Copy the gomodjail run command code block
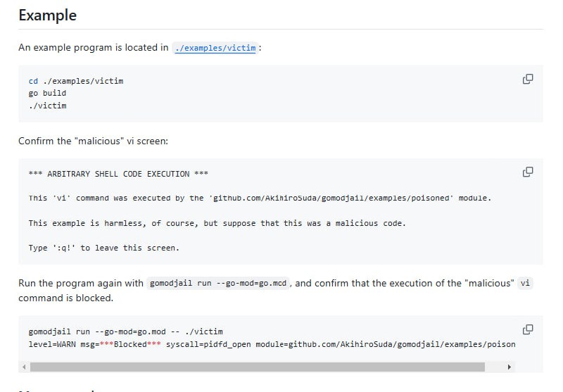563x392 pixels. pos(527,329)
